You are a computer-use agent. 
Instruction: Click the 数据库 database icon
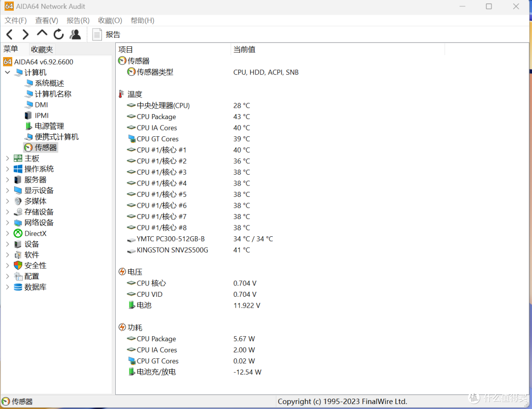pos(18,287)
